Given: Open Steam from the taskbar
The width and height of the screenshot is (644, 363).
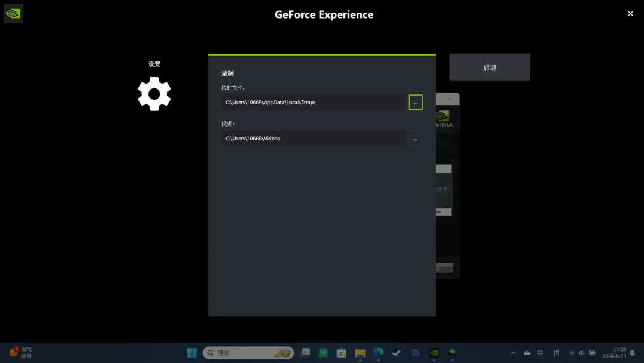Looking at the screenshot, I should (x=397, y=353).
